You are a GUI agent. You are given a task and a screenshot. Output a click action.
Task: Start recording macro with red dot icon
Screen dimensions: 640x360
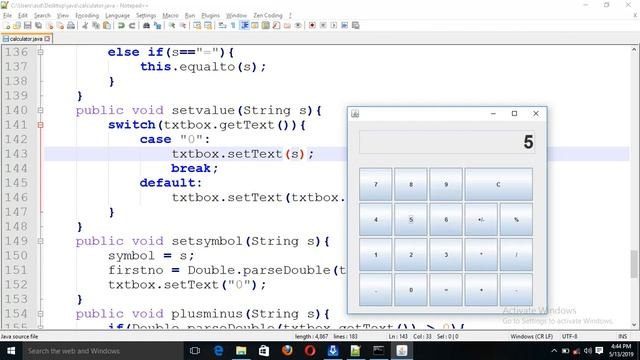[312, 25]
